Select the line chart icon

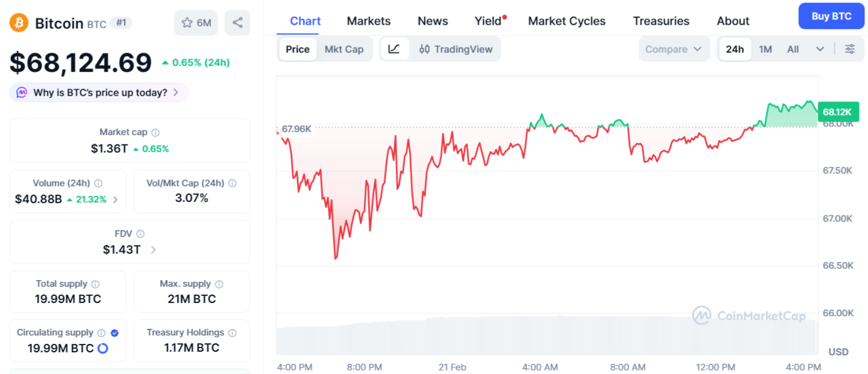point(394,49)
